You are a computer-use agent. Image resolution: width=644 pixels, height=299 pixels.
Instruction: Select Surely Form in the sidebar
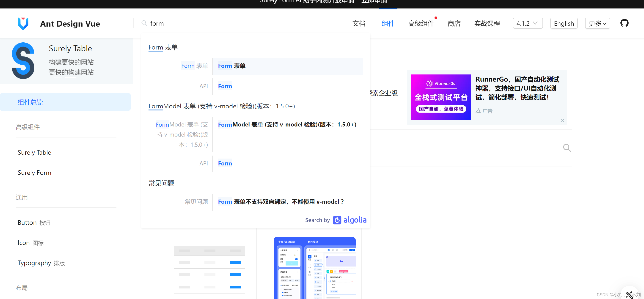[x=34, y=173]
